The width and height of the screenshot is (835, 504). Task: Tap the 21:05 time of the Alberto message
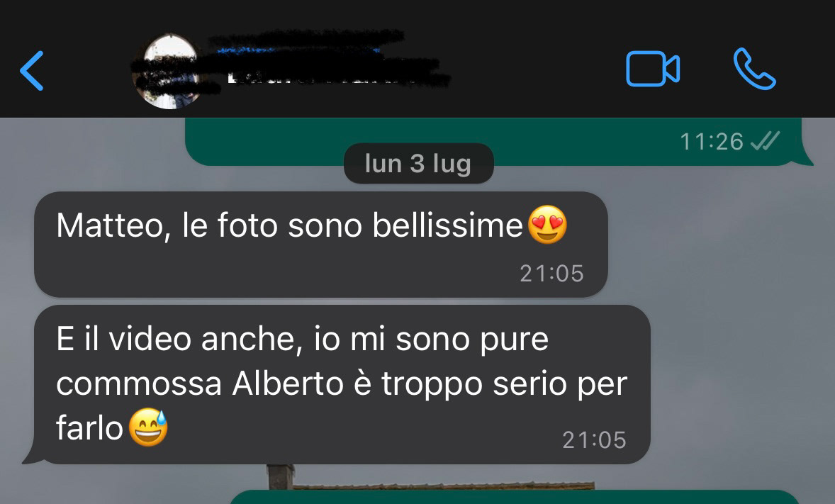pyautogui.click(x=594, y=440)
